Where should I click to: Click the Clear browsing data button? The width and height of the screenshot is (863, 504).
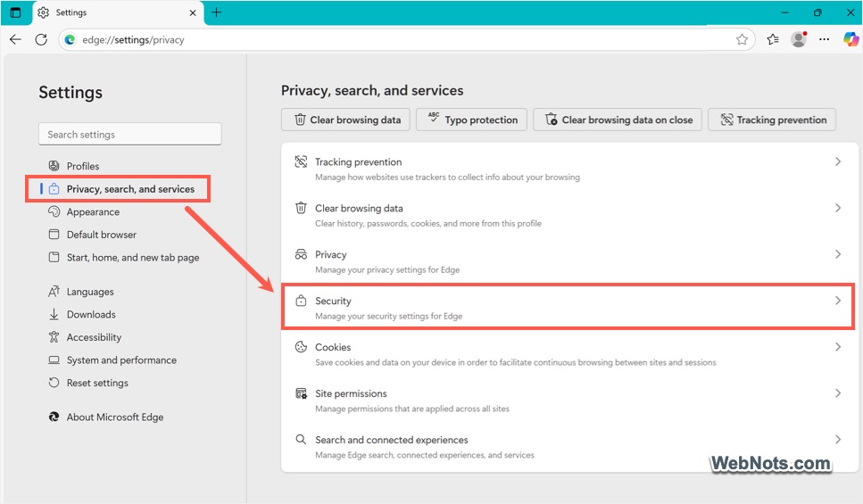[x=345, y=120]
